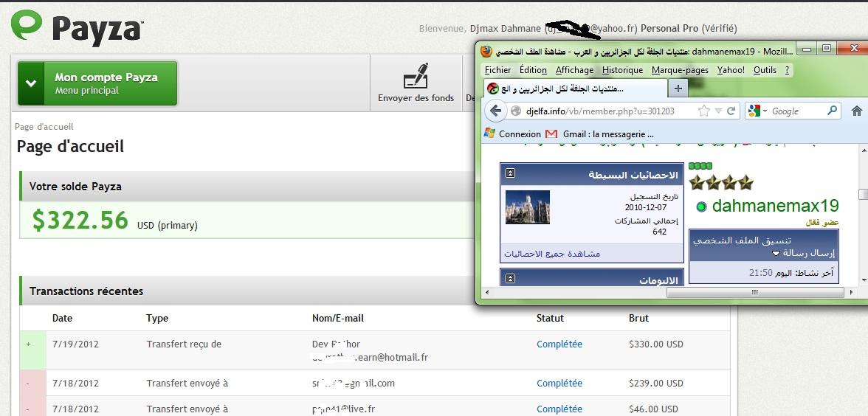Click the Date column header

click(x=63, y=318)
